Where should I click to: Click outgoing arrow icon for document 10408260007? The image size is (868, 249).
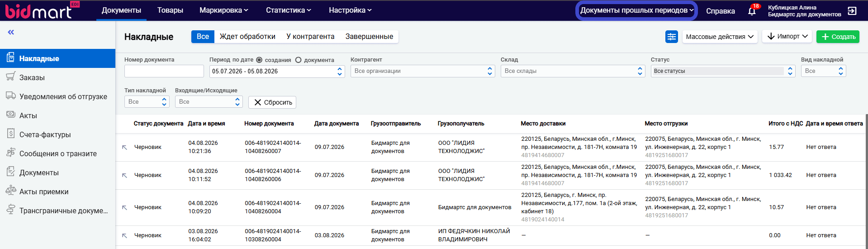[x=125, y=147]
